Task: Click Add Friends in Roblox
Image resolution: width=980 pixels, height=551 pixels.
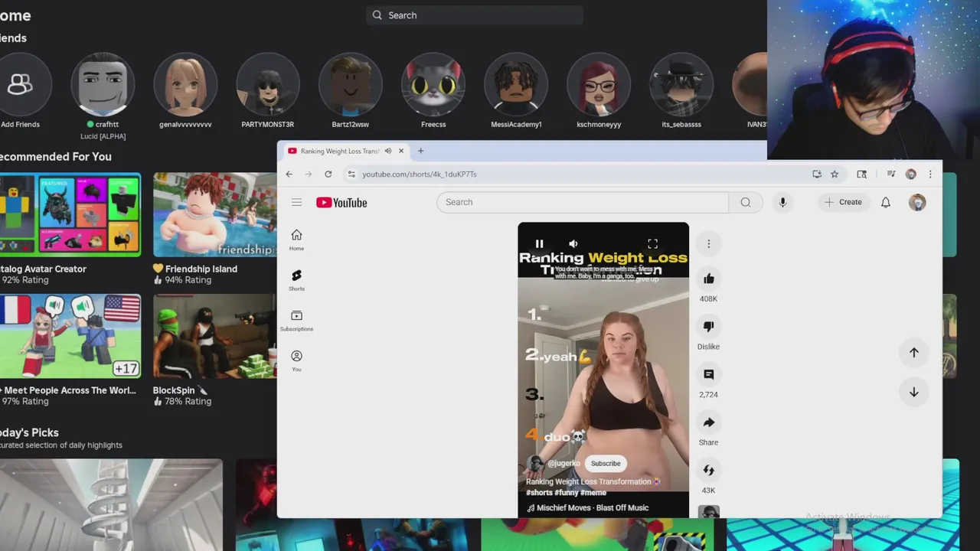Action: [20, 84]
